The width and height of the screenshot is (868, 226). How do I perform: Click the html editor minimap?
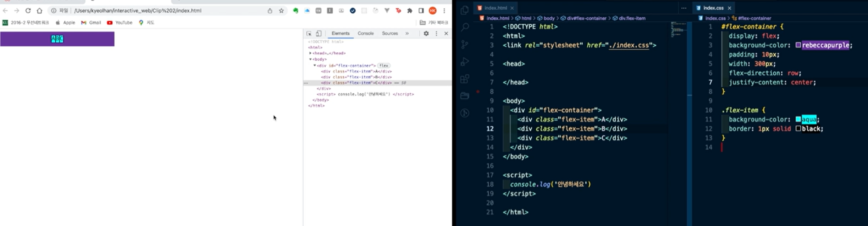coord(678,29)
